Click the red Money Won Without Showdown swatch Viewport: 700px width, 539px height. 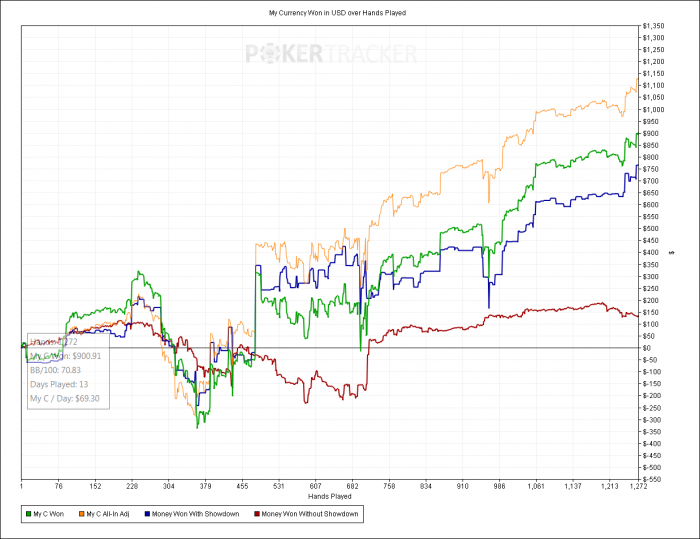(257, 514)
